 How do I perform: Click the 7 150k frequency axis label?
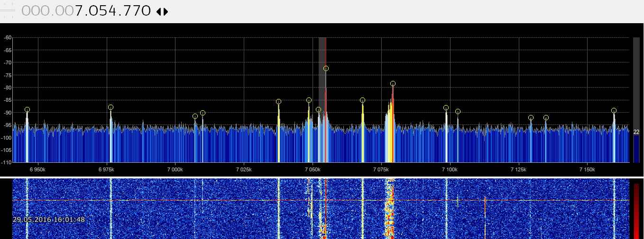click(587, 169)
